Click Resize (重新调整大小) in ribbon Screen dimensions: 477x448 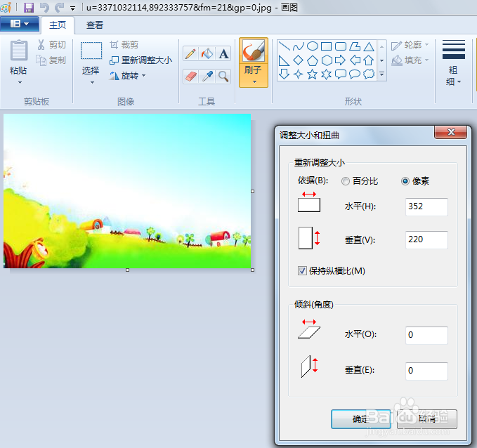(141, 60)
